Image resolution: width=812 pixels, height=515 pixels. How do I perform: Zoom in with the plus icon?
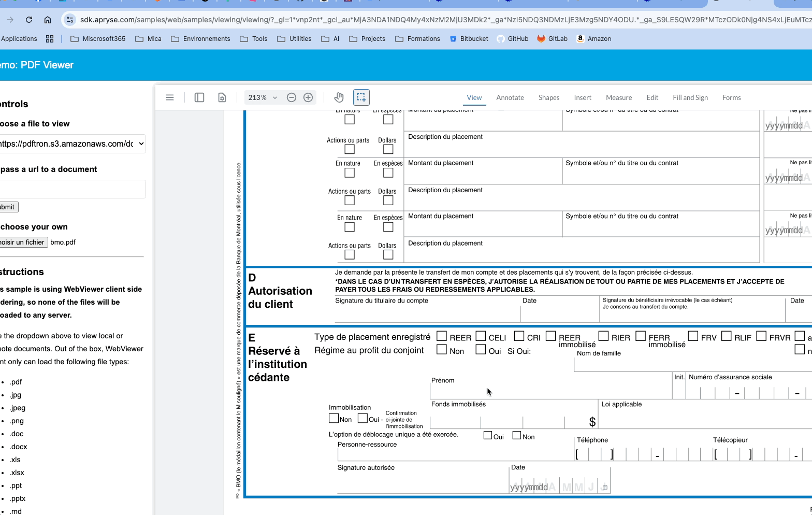coord(308,97)
